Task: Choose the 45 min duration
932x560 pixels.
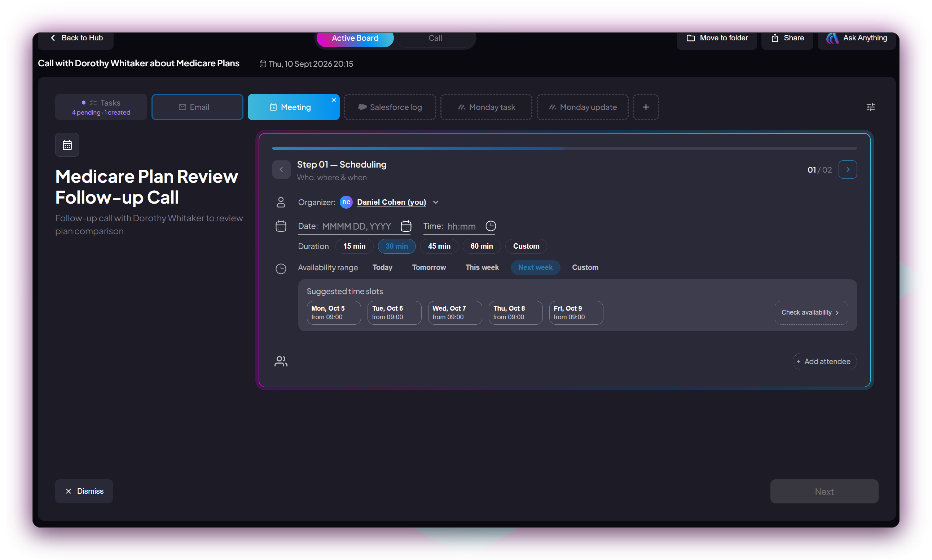Action: [x=439, y=246]
